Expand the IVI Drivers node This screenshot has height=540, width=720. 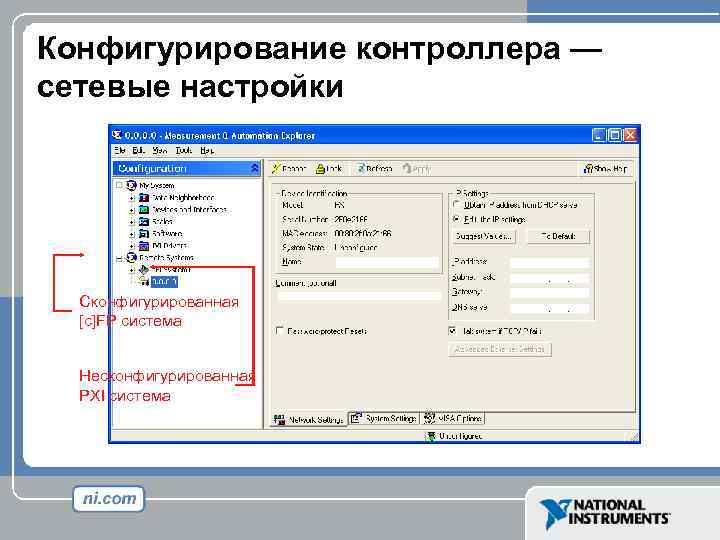point(132,246)
